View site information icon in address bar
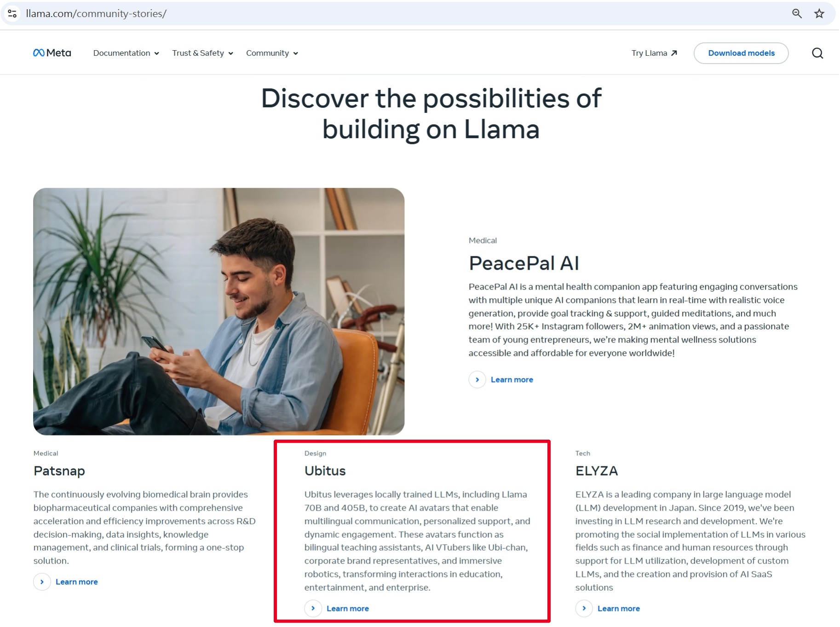Screen dimensions: 840x627 coord(12,14)
